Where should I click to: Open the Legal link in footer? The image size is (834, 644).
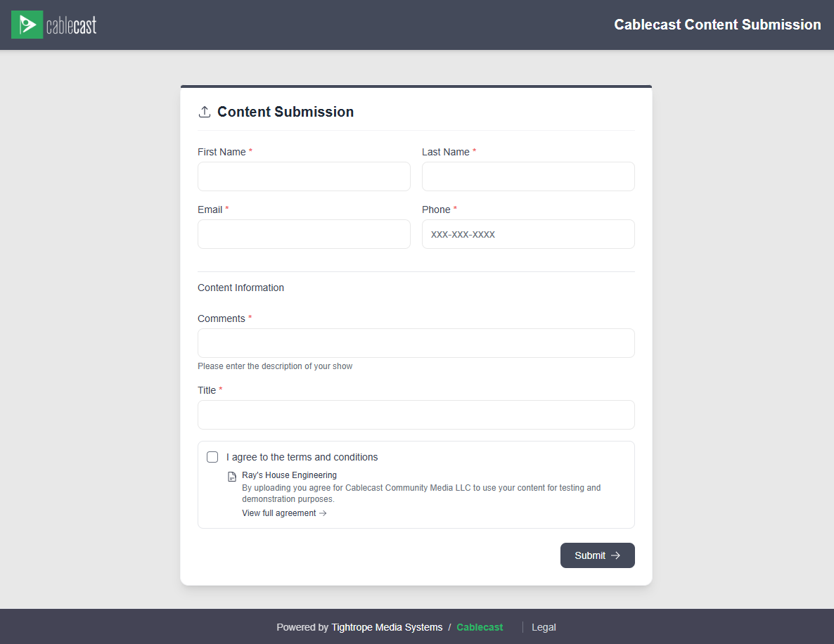[544, 627]
